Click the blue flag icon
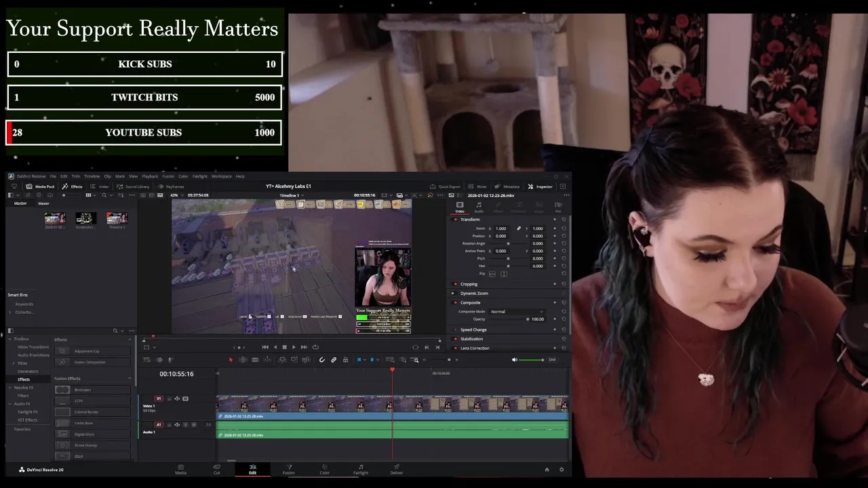This screenshot has width=868, height=488. (x=359, y=360)
